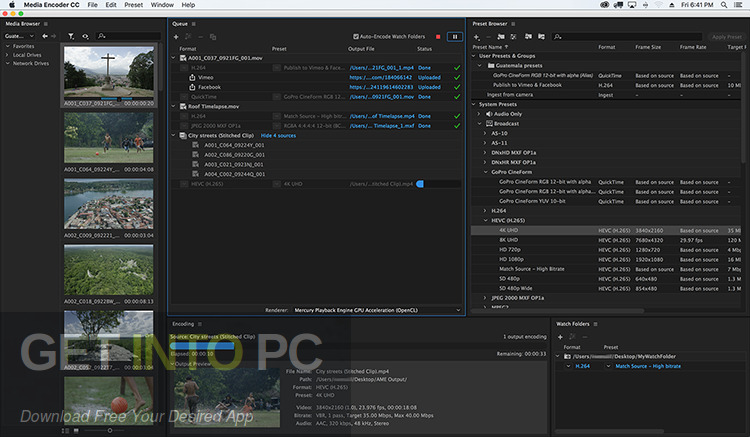Open the Media Encoder CC menu
Viewport: 750px width, 437px height.
tap(52, 5)
